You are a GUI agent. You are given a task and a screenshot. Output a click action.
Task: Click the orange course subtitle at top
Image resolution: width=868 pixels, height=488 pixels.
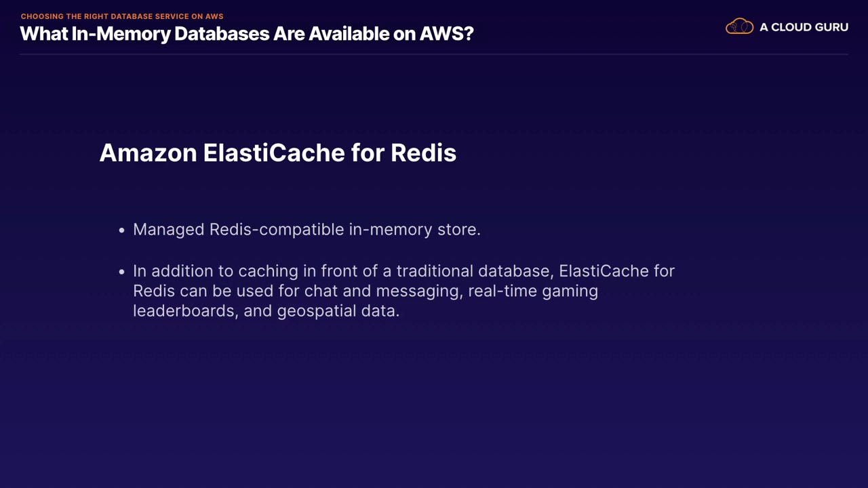(122, 16)
